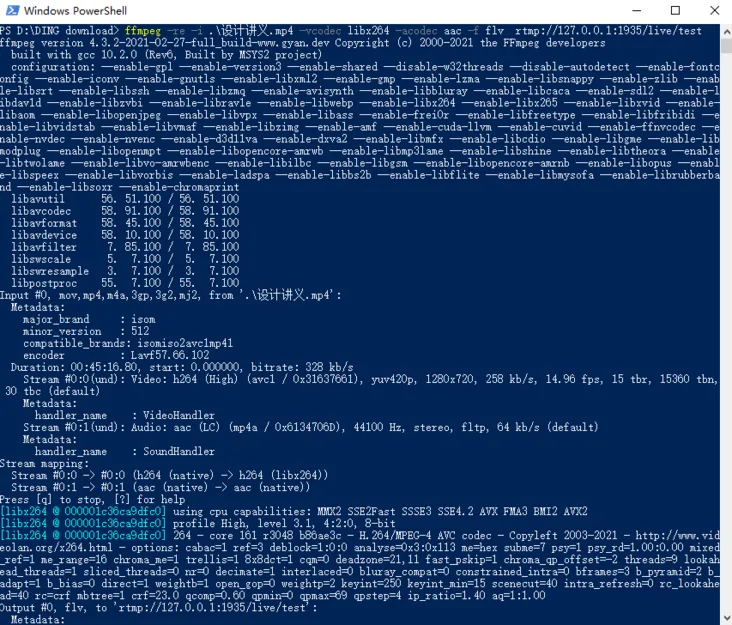Image resolution: width=732 pixels, height=625 pixels.
Task: Click the 'libpostproc' version line
Action: [x=125, y=283]
